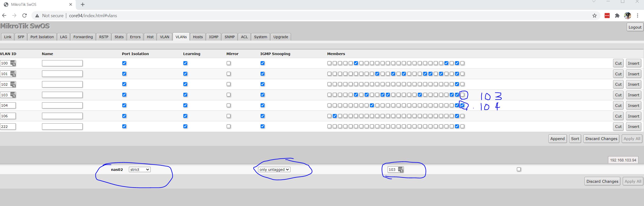
Task: Toggle Learning for VLAN 101
Action: (185, 74)
